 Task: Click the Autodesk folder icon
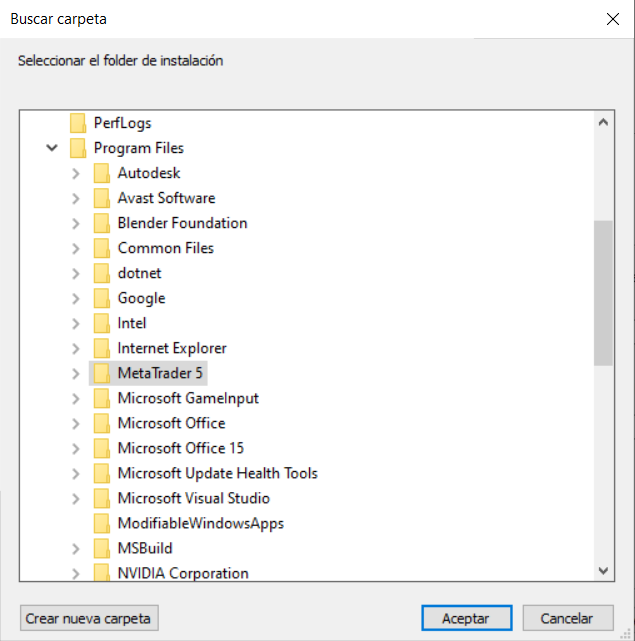(x=101, y=173)
